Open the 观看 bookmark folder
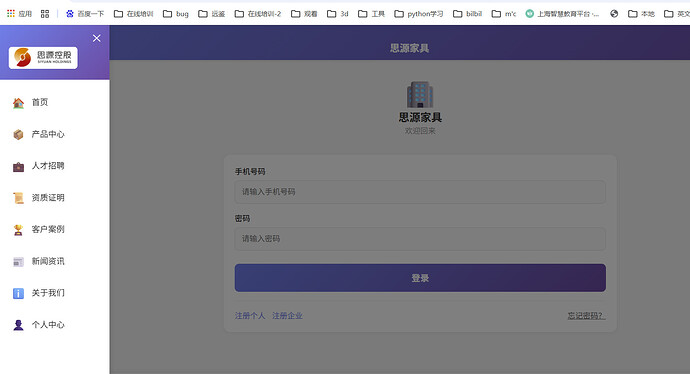The image size is (690, 374). (304, 14)
